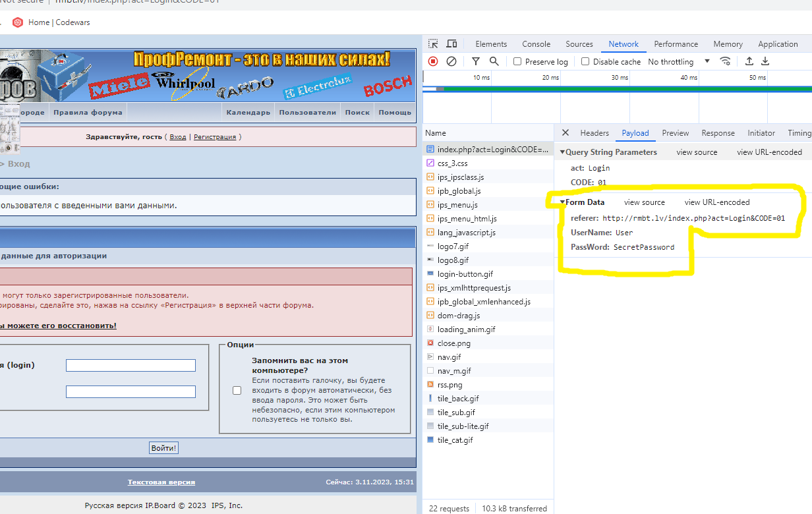The width and height of the screenshot is (812, 514).
Task: Open Поиск in the forum menu
Action: point(357,112)
